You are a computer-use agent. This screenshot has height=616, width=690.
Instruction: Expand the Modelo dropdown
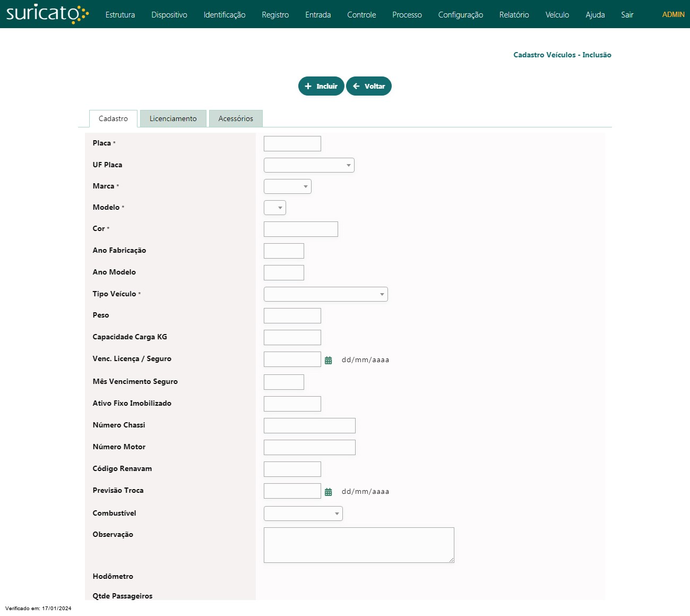[x=275, y=208]
